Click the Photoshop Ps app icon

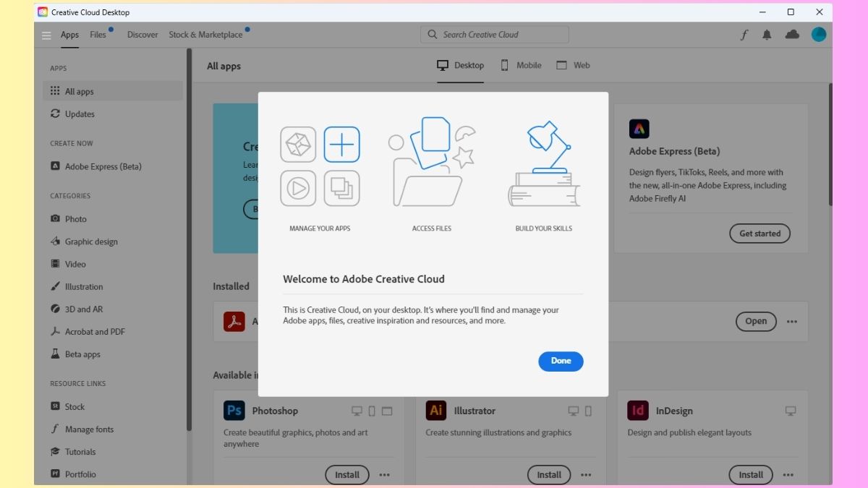coord(234,410)
